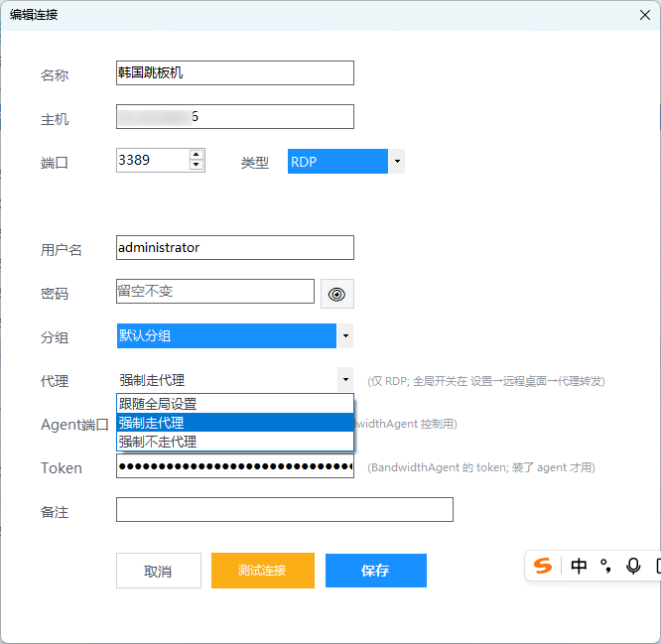This screenshot has width=661, height=644.
Task: Click the 用户名 label
Action: 62,250
